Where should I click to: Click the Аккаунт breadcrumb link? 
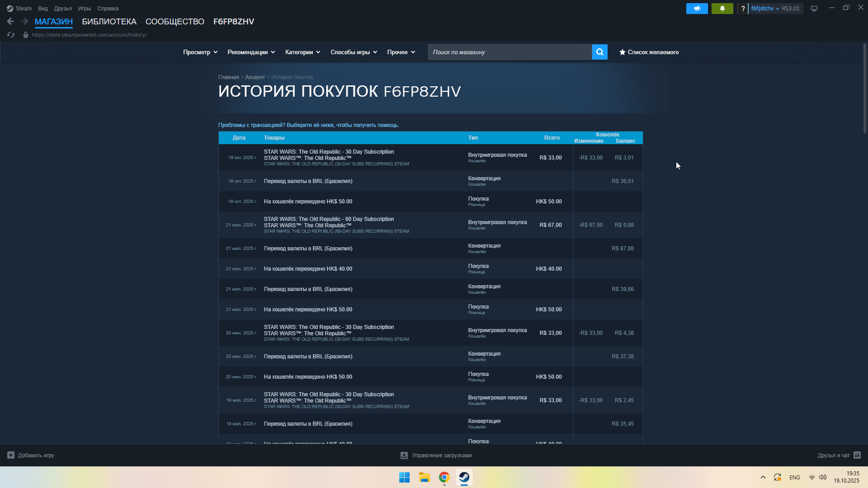coord(255,77)
